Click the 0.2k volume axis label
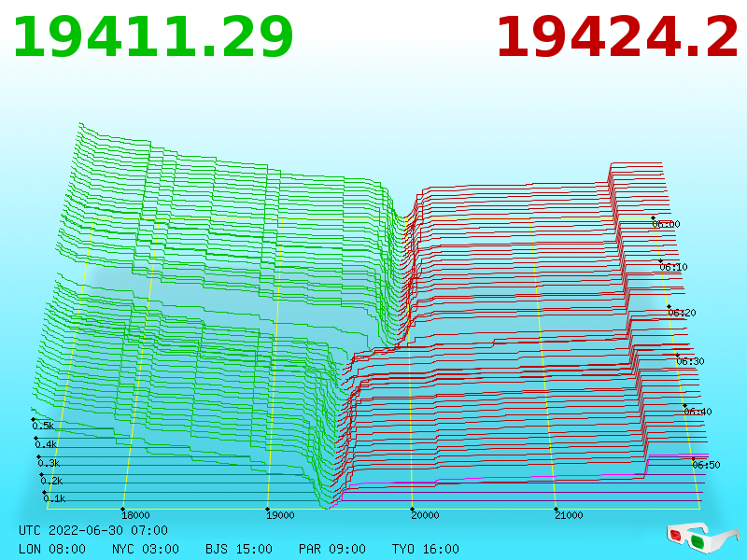This screenshot has height=560, width=747. point(51,481)
